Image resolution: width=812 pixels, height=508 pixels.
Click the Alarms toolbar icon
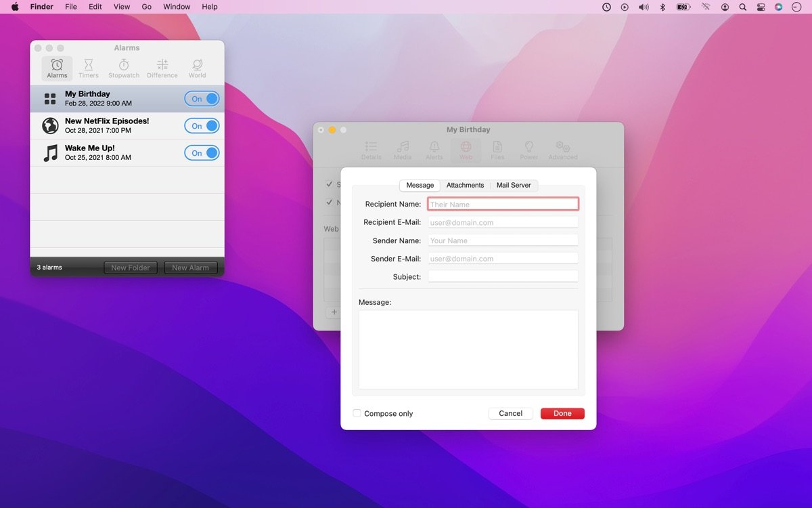coord(57,68)
